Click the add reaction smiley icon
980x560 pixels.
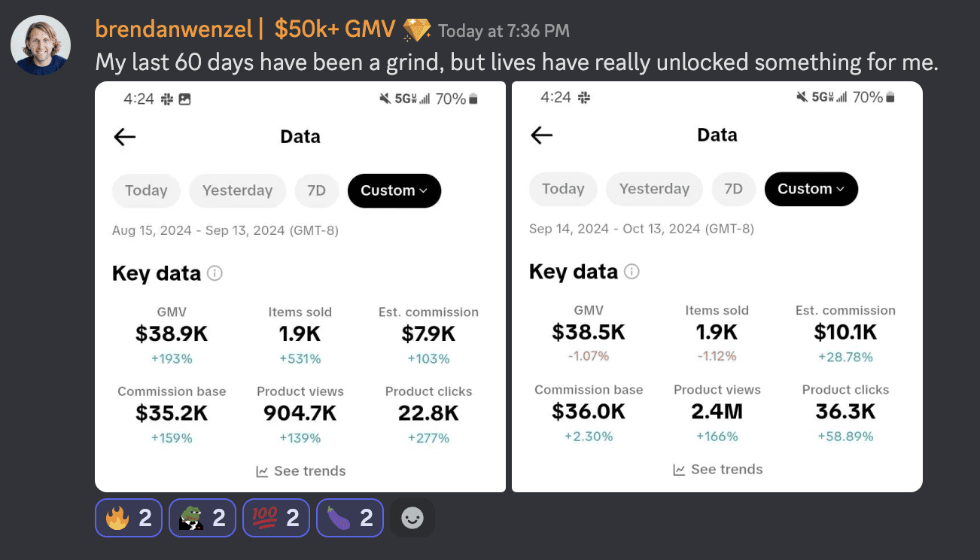coord(412,517)
